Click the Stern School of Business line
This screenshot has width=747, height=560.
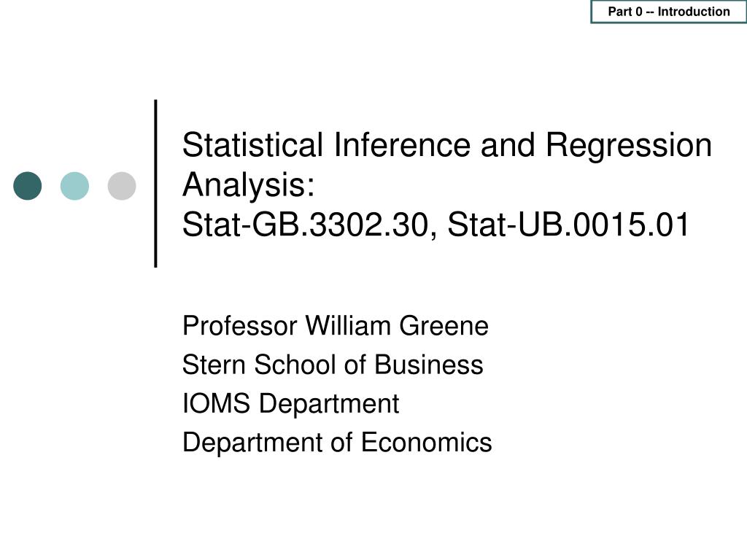[333, 365]
